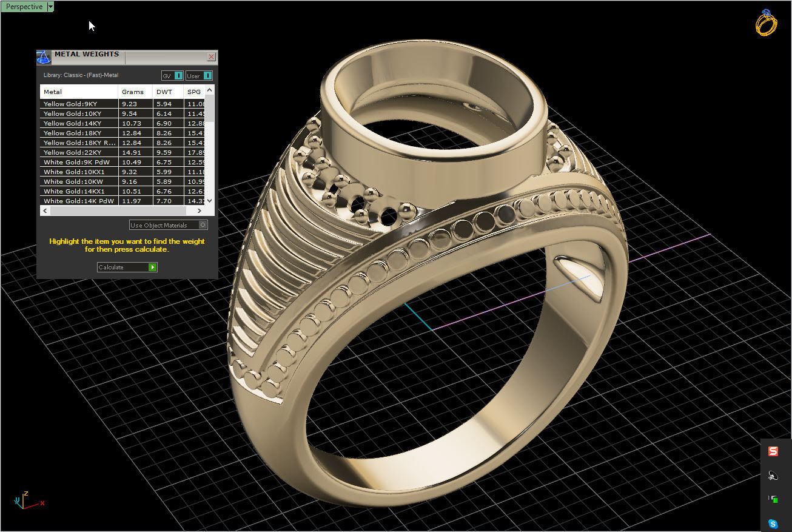Click the gold ring logo icon

[766, 22]
